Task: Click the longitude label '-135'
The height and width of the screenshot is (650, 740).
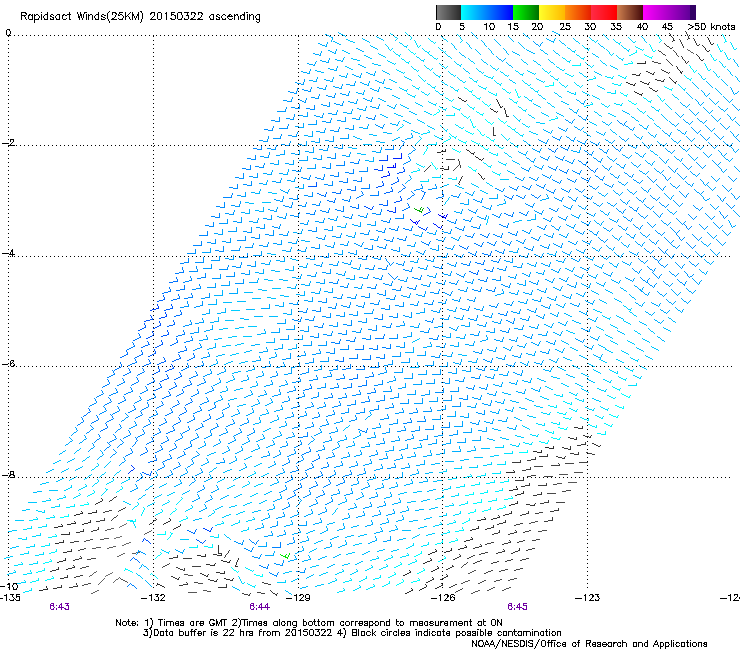Action: pyautogui.click(x=10, y=598)
